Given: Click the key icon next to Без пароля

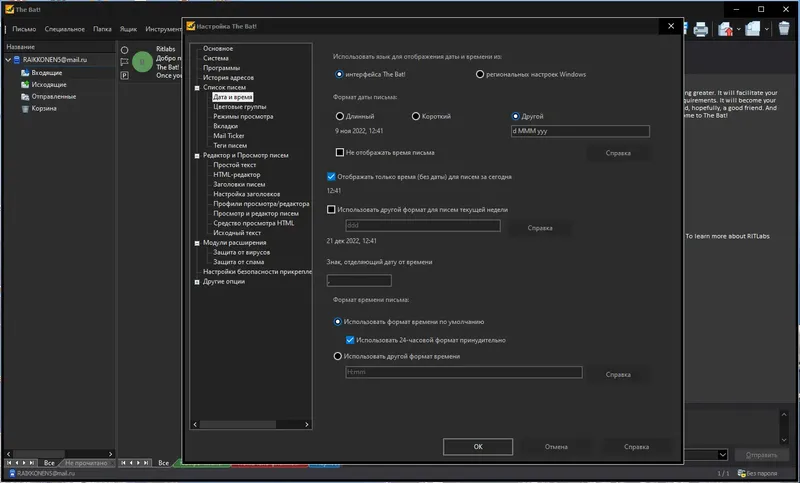Looking at the screenshot, I should click(741, 473).
